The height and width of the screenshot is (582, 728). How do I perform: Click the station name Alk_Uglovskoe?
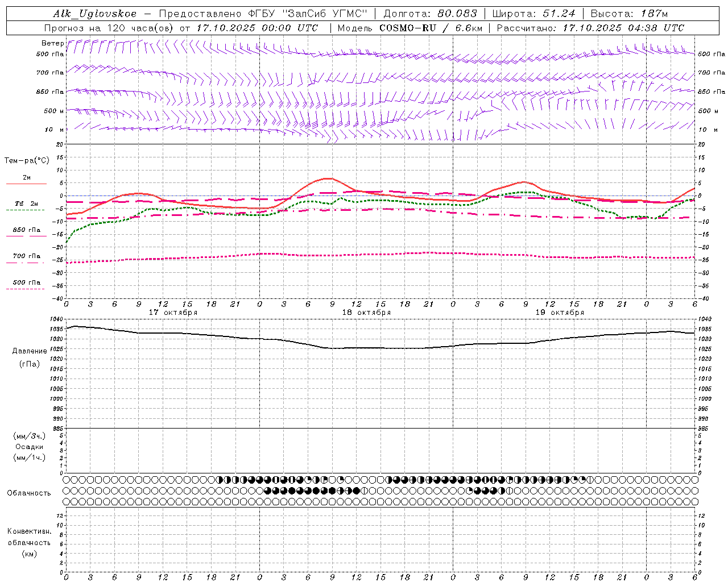[95, 14]
